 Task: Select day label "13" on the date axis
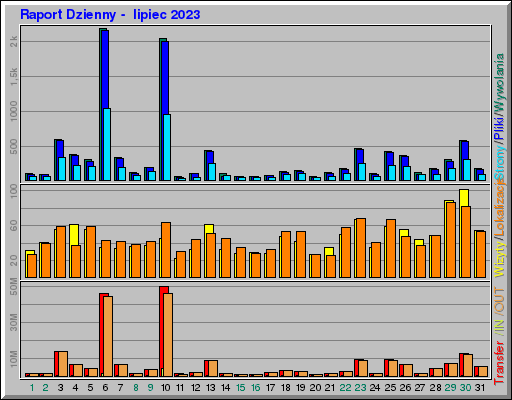[x=210, y=388]
